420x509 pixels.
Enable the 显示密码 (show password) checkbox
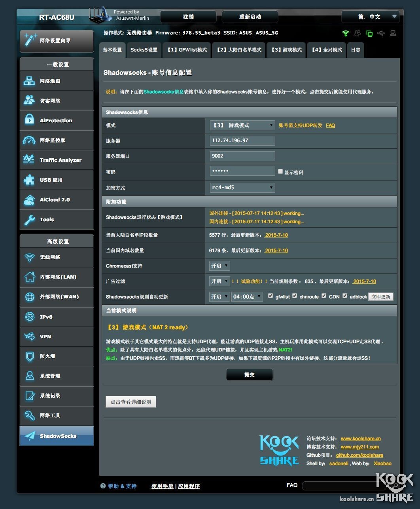(x=280, y=171)
